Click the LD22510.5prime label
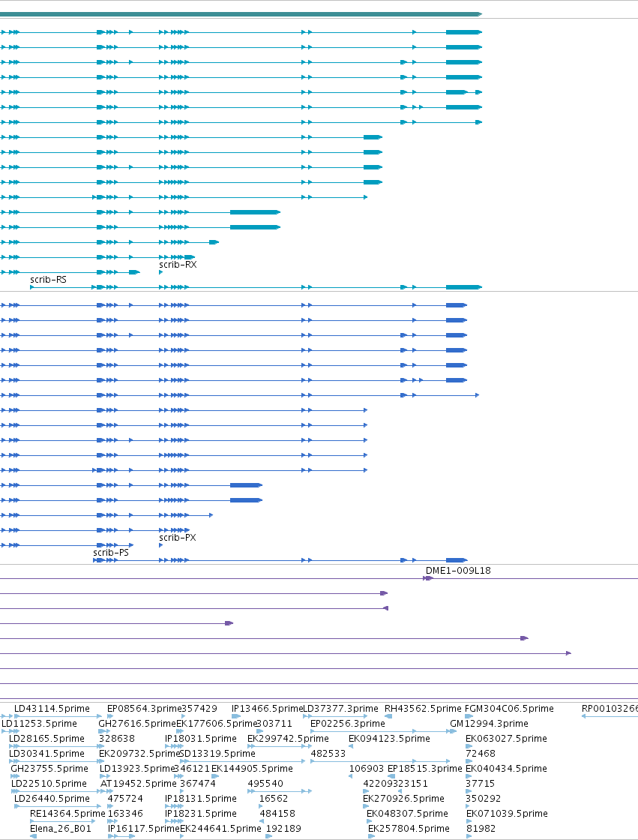 [x=49, y=784]
